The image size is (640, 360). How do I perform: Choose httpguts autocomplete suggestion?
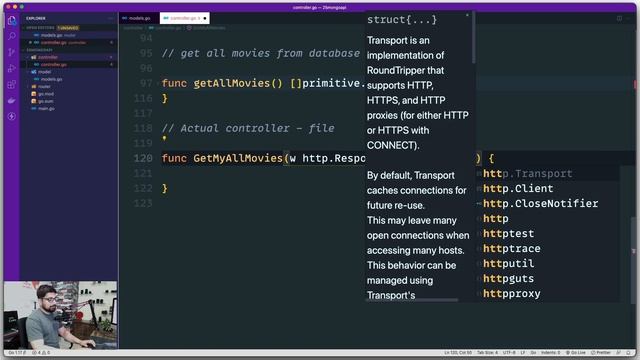[548, 279]
